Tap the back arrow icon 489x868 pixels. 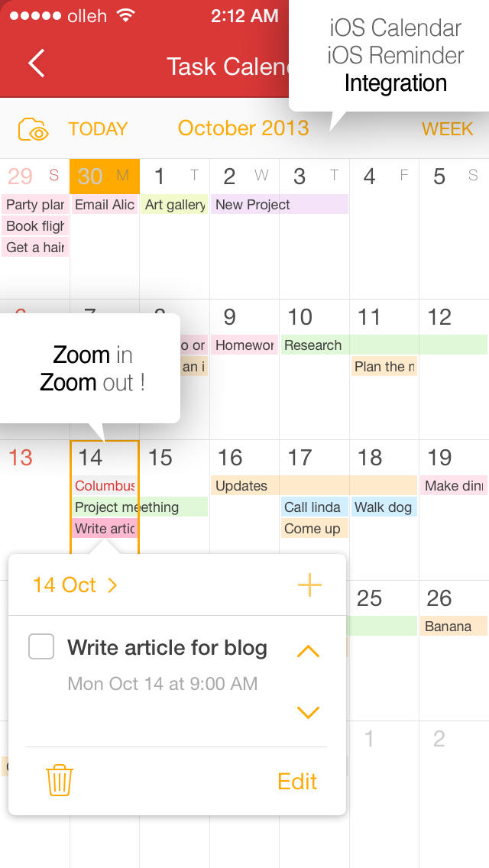click(x=36, y=63)
